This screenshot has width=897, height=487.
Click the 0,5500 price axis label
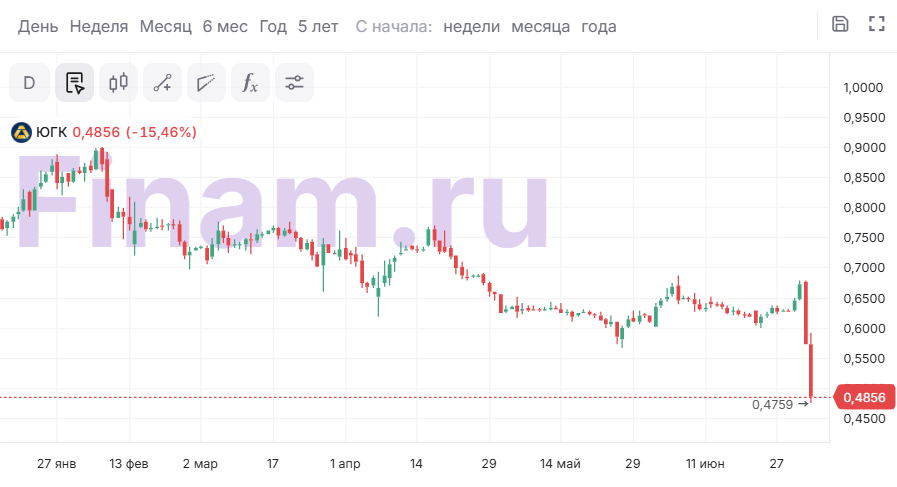point(864,359)
